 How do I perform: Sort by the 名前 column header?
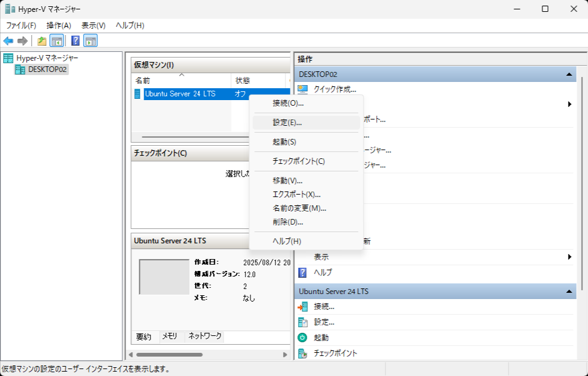coord(181,80)
